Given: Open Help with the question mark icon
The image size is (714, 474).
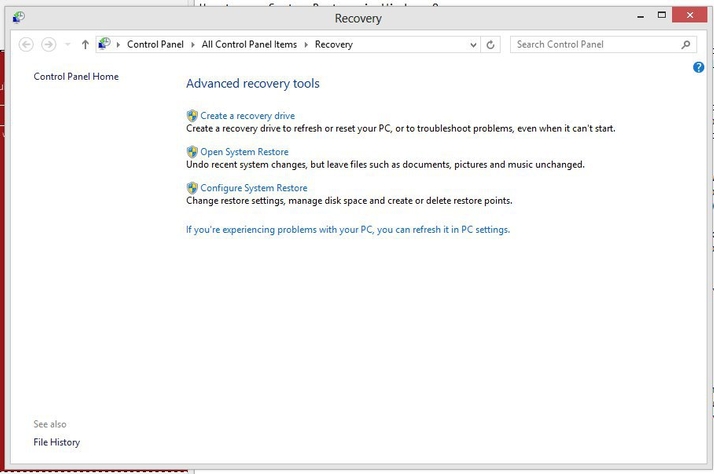Looking at the screenshot, I should coord(698,67).
